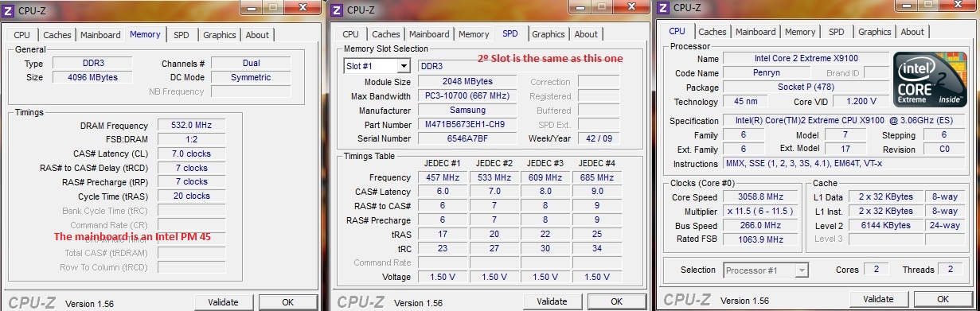Click the Module Size value 2048 MBytes
Viewport: 980px width, 311px height.
pos(467,82)
